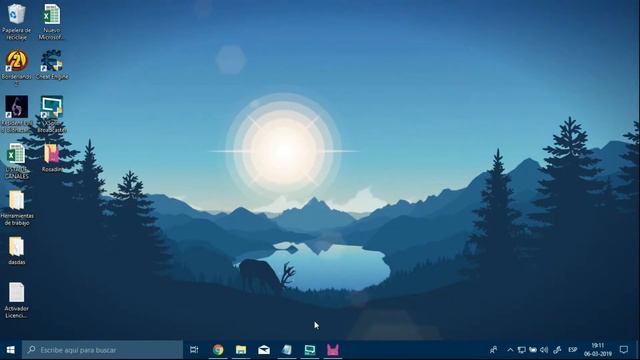Viewport: 640px width, 360px height.
Task: Select the Herramientas de trabajo folder
Action: [x=16, y=208]
